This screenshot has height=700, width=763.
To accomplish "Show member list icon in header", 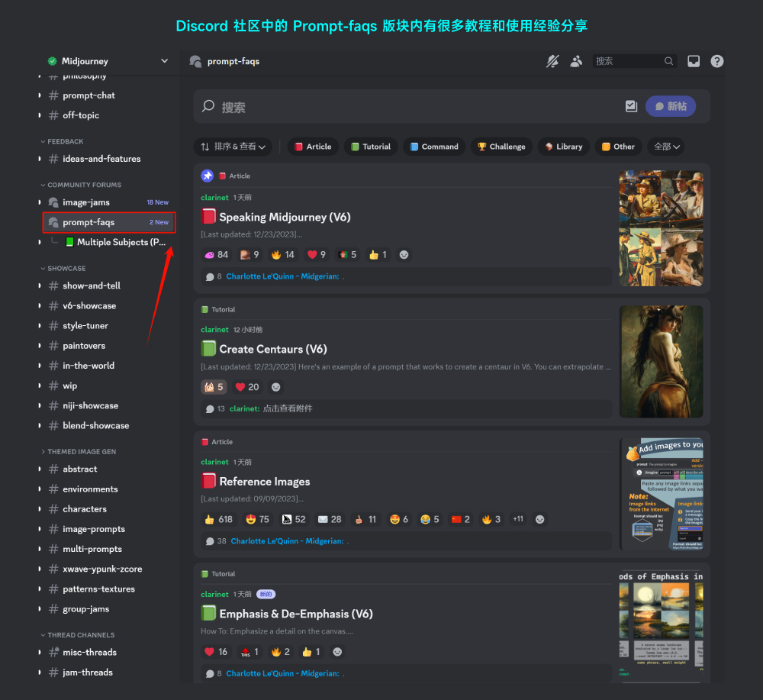I will [x=576, y=61].
